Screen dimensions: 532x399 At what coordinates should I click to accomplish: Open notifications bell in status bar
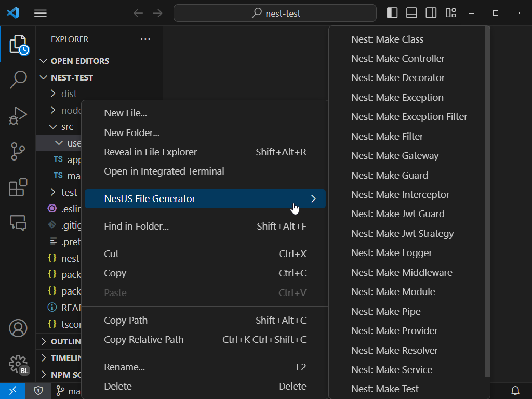pos(515,391)
